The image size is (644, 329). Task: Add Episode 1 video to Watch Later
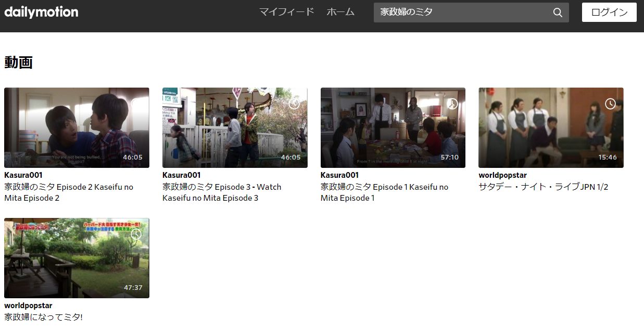tap(452, 104)
